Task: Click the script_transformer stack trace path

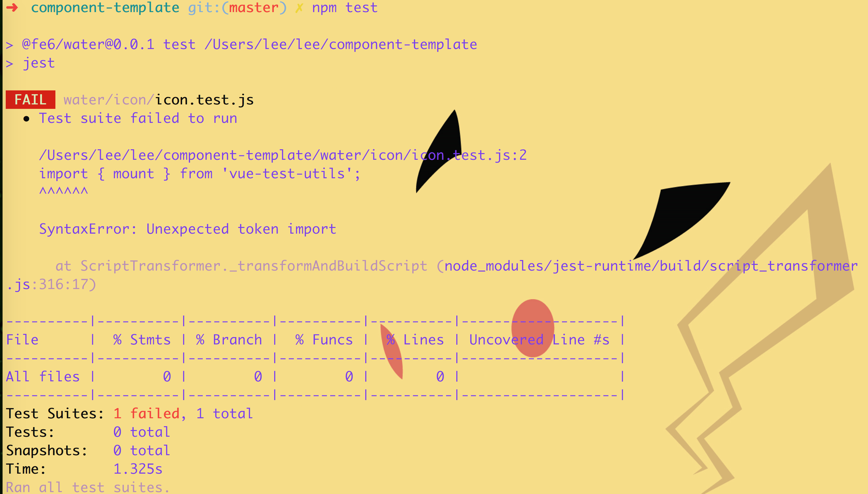Action: 651,266
